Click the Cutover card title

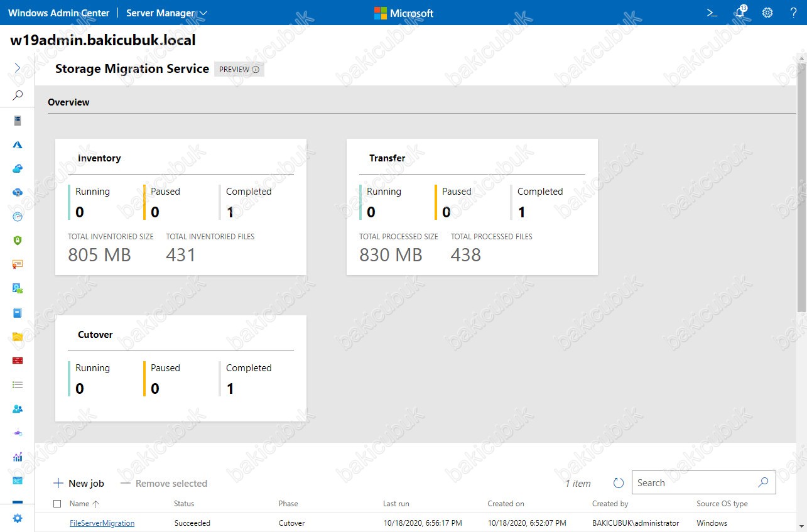click(x=95, y=335)
